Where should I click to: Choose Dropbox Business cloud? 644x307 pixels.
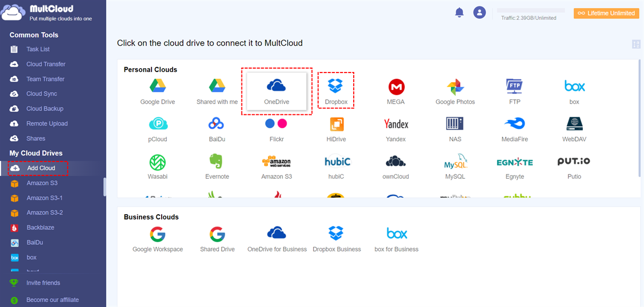(x=336, y=233)
